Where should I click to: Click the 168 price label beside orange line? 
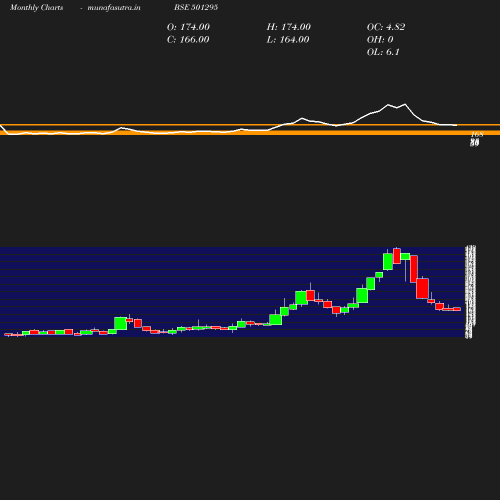[x=477, y=134]
